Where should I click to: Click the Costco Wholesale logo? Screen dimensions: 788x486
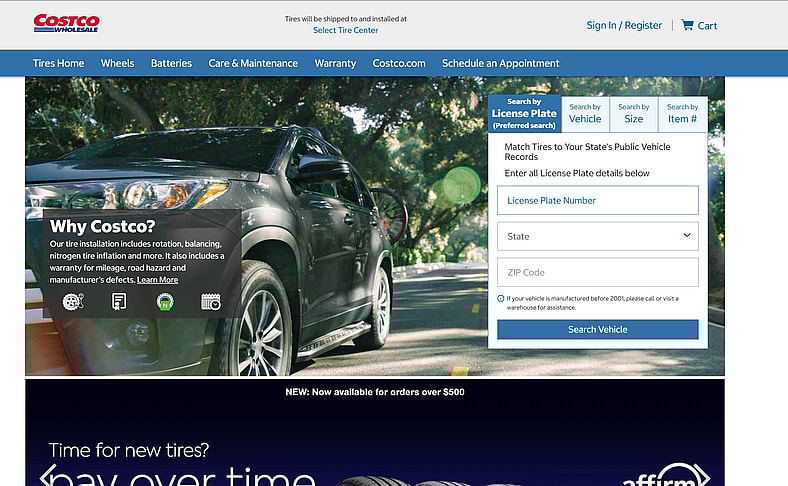(66, 23)
